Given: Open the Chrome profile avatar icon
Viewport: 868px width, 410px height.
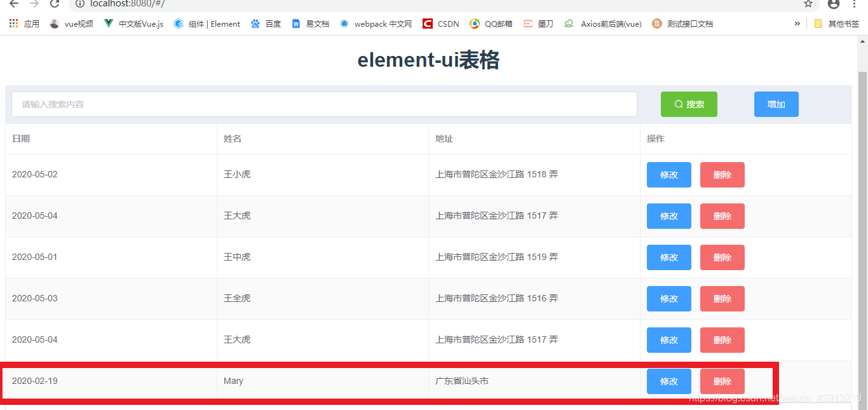Looking at the screenshot, I should tap(834, 4).
